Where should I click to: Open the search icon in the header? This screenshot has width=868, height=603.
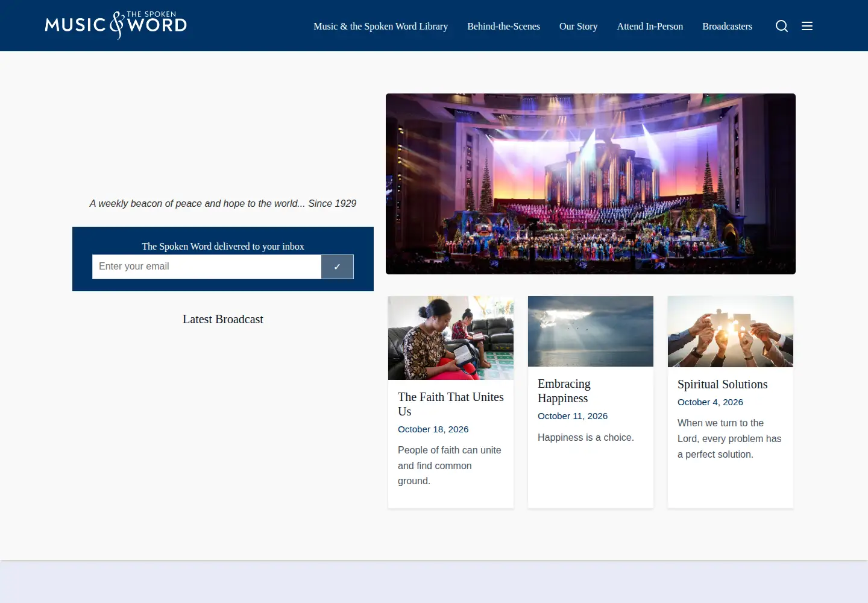click(782, 26)
